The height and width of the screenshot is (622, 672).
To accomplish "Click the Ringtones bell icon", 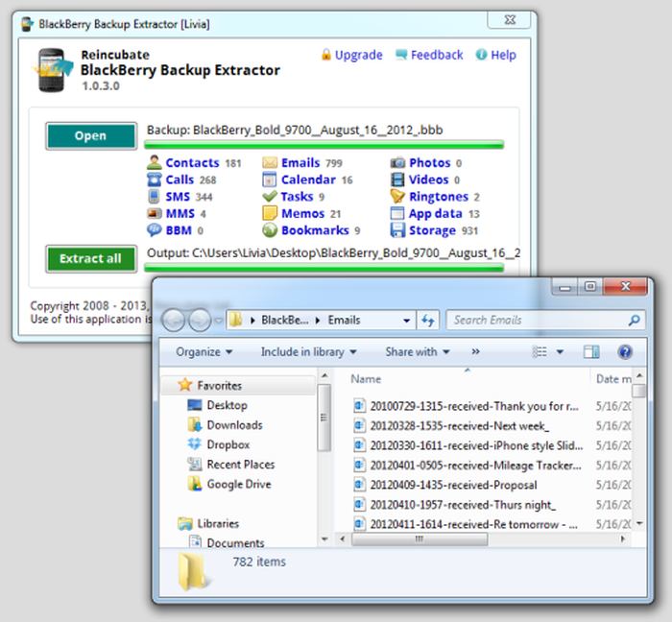I will [x=397, y=197].
